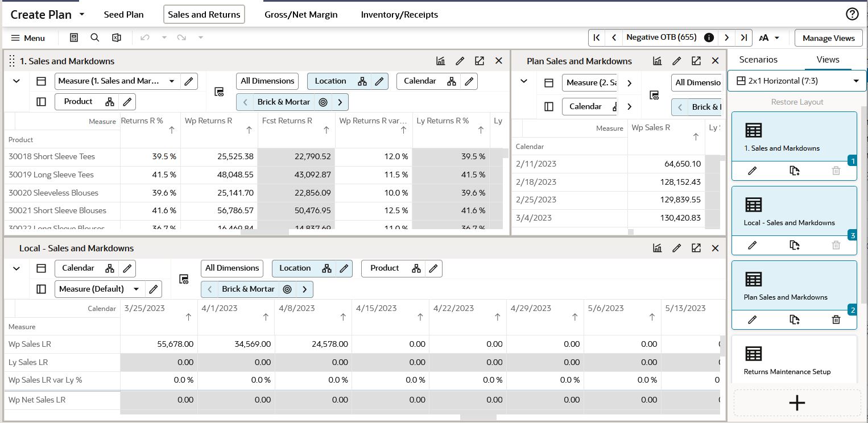The image size is (868, 423).
Task: Click Location hierarchy icon in the top panel
Action: [362, 81]
